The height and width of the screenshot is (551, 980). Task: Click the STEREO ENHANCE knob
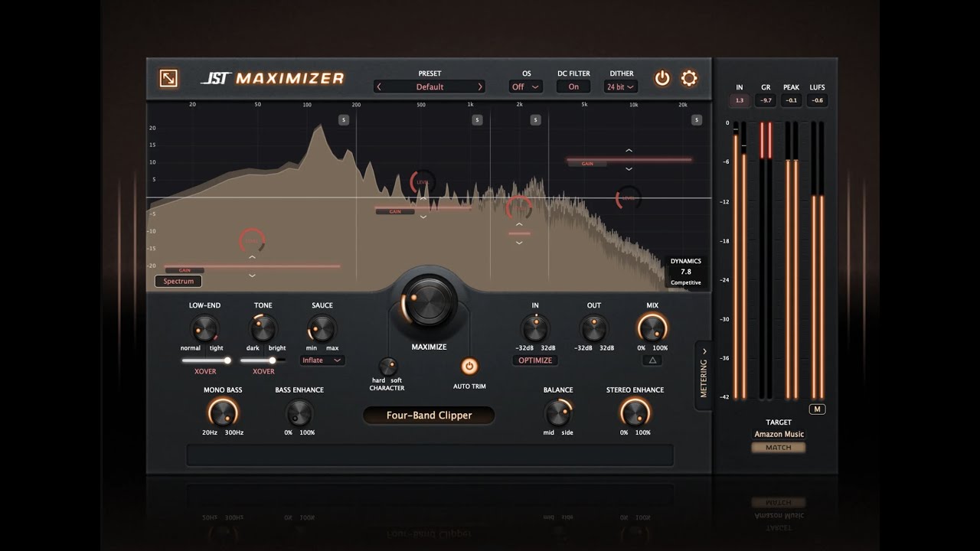(635, 414)
